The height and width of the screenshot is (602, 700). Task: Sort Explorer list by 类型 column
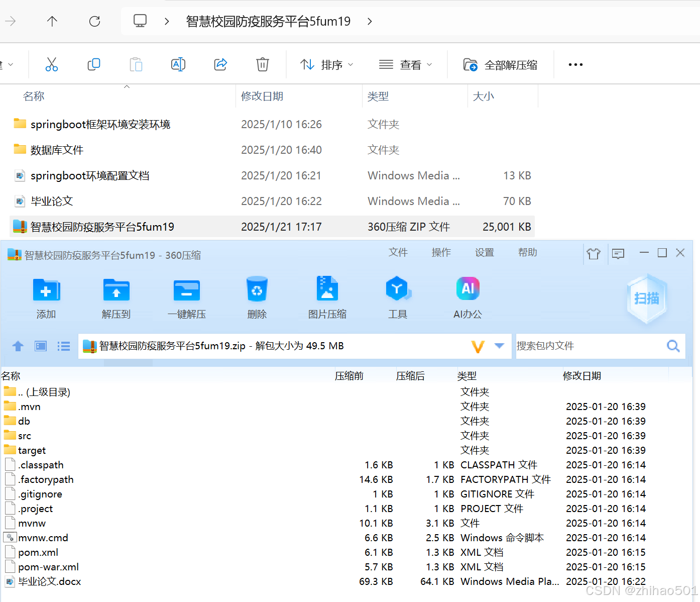378,96
